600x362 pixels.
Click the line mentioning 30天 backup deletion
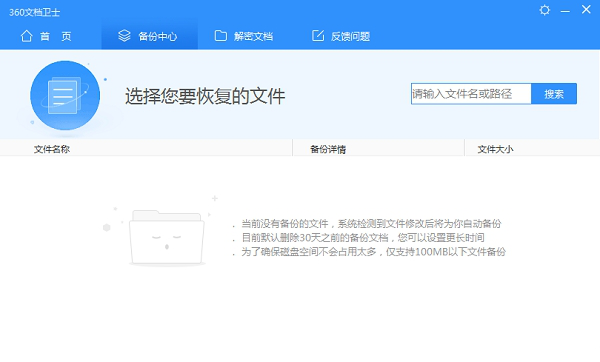click(x=363, y=238)
